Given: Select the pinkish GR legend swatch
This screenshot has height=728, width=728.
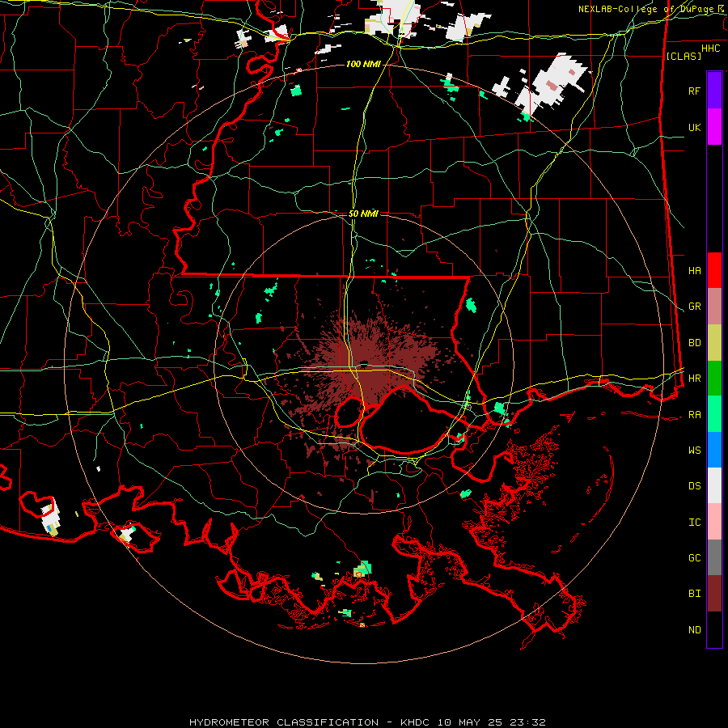Looking at the screenshot, I should click(714, 307).
